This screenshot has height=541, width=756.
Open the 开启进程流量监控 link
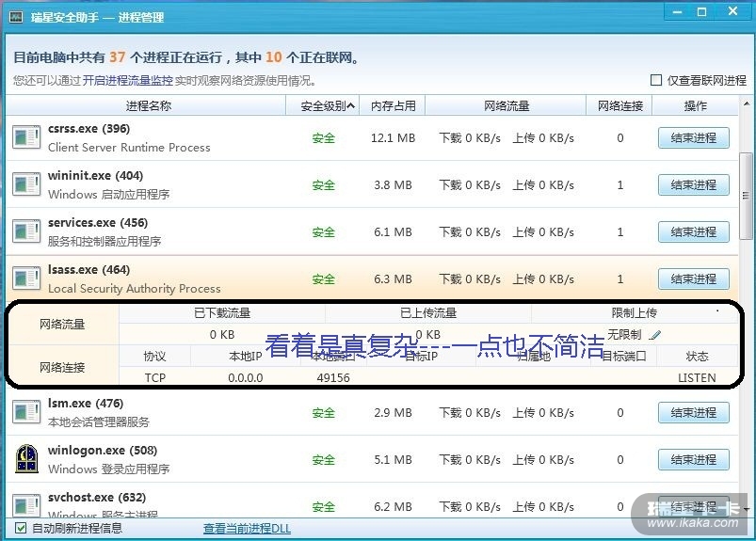click(x=127, y=81)
